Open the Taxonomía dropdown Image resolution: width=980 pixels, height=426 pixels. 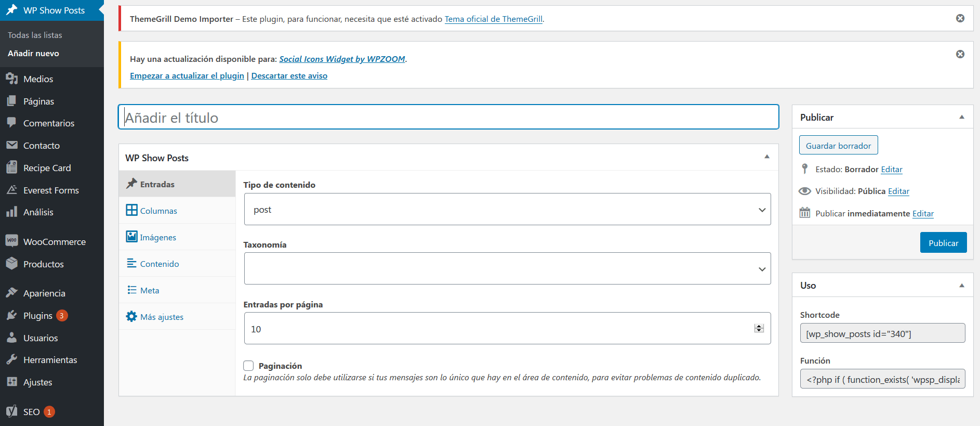point(507,268)
